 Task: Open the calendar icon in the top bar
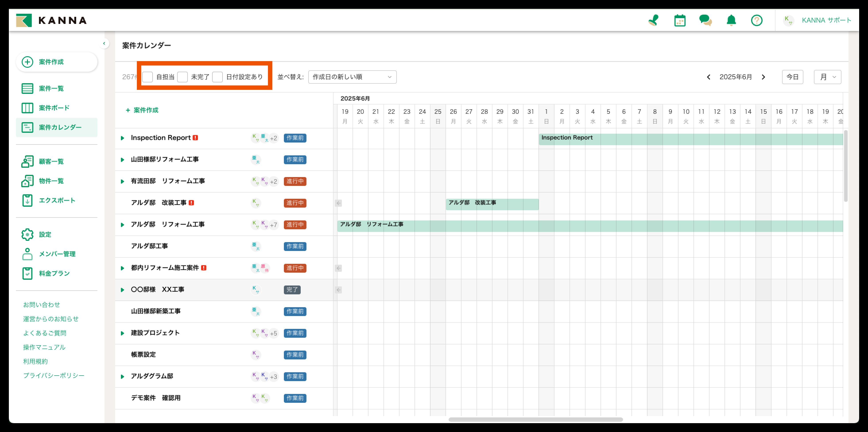680,20
